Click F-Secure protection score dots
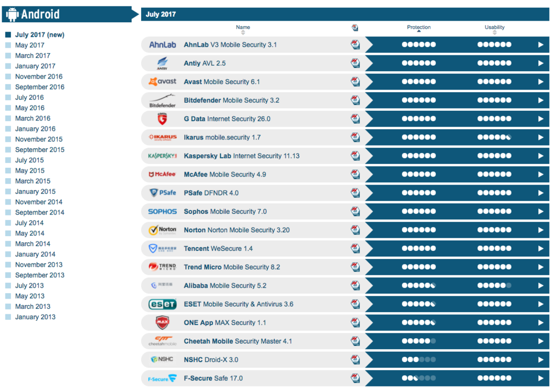556x392 pixels. pos(419,378)
